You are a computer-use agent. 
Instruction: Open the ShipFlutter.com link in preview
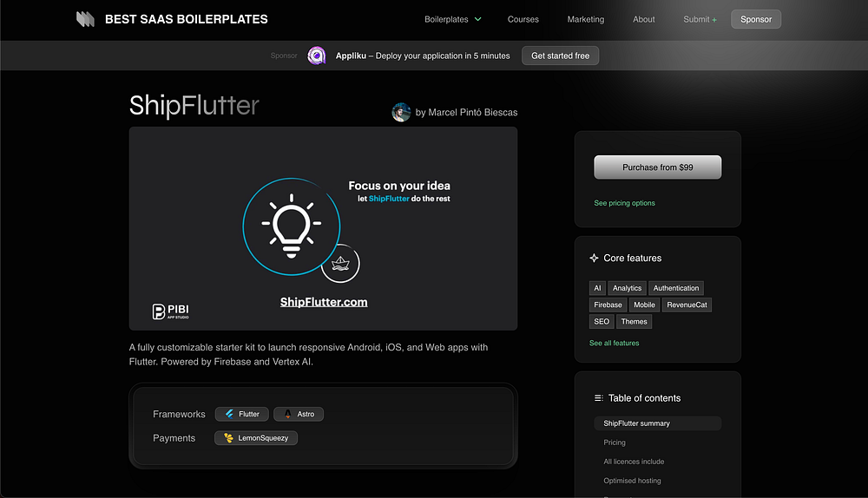(324, 302)
